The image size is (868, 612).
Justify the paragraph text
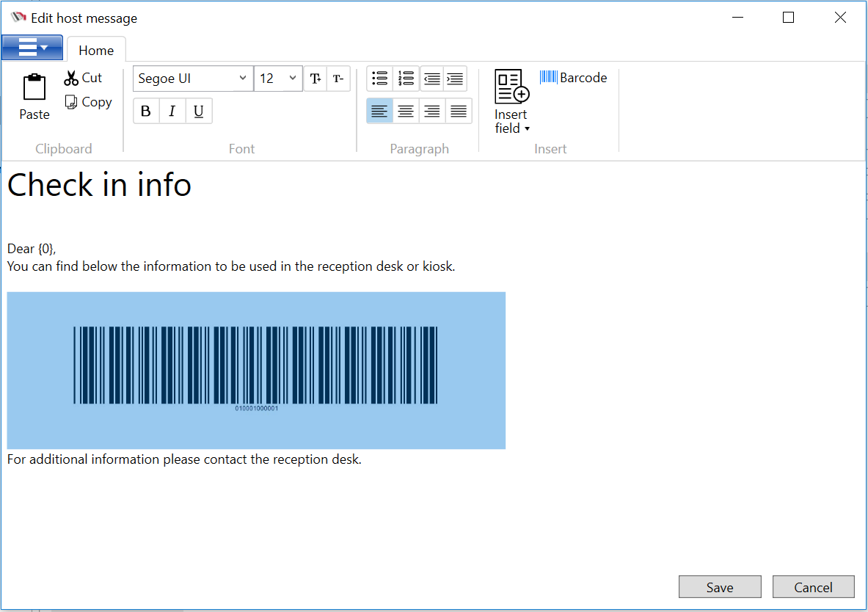coord(459,112)
